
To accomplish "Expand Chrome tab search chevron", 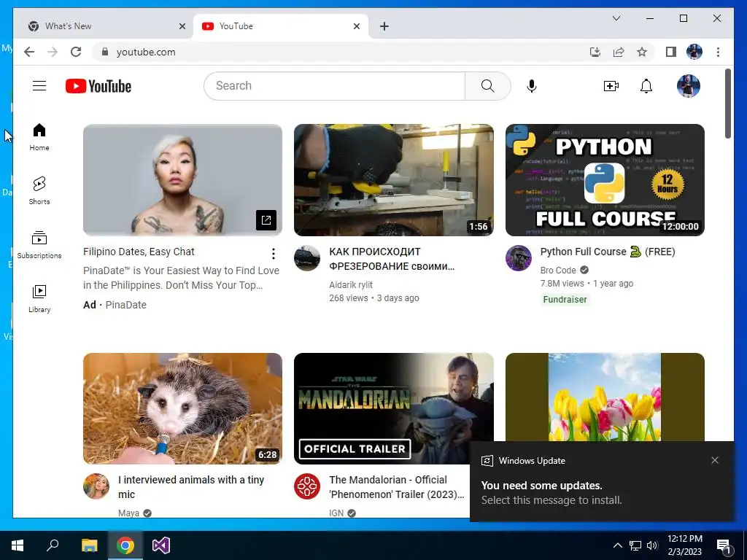I will click(x=616, y=18).
